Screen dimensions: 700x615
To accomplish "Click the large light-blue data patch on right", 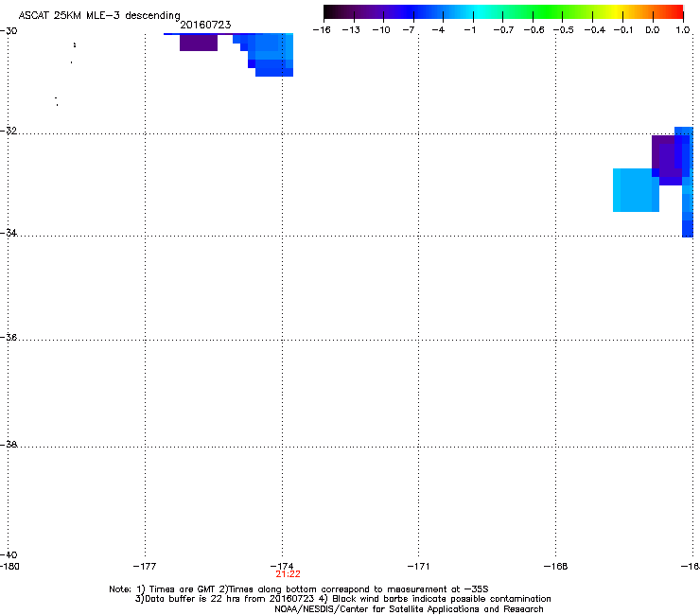I will tap(636, 190).
